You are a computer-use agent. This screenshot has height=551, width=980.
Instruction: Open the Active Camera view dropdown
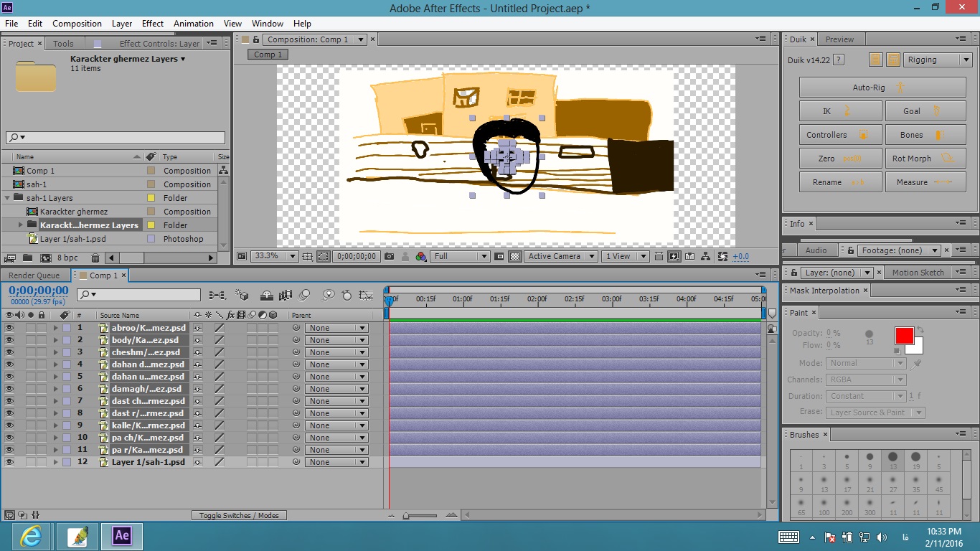point(560,256)
